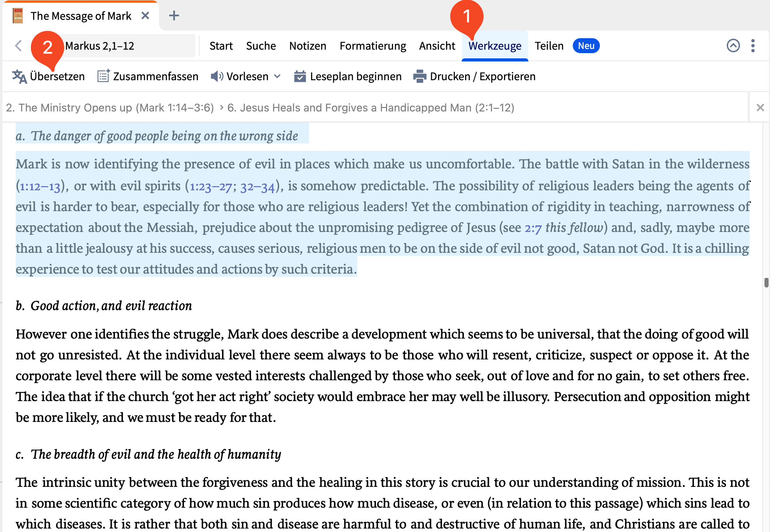This screenshot has height=532, width=770.
Task: Click the vertical scrollbar thumb
Action: (766, 282)
